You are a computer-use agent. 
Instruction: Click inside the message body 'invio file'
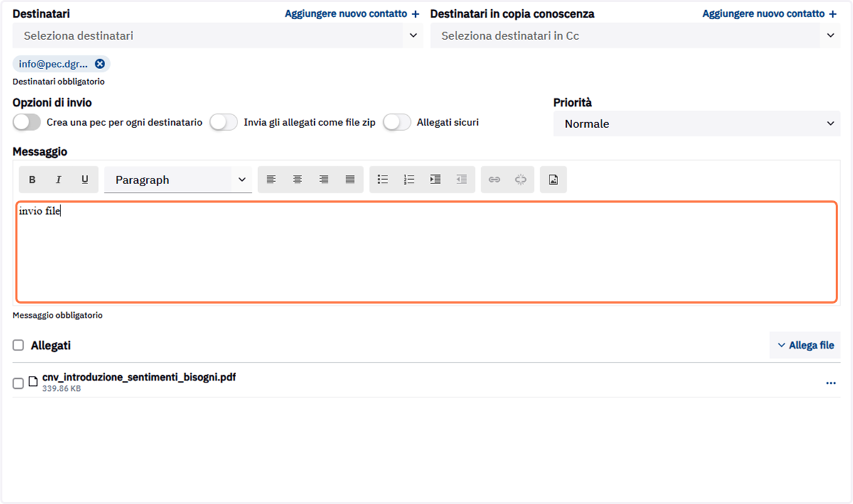click(426, 252)
